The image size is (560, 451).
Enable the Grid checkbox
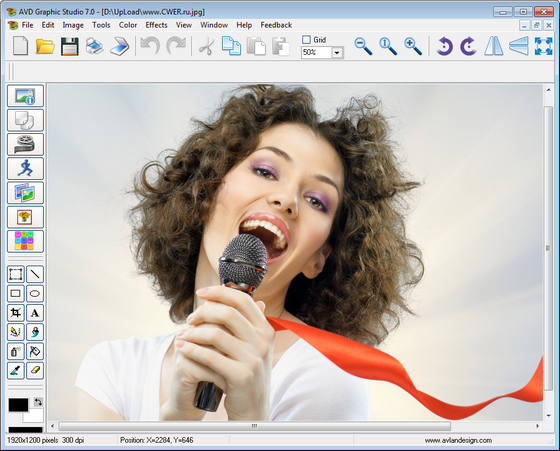click(306, 40)
